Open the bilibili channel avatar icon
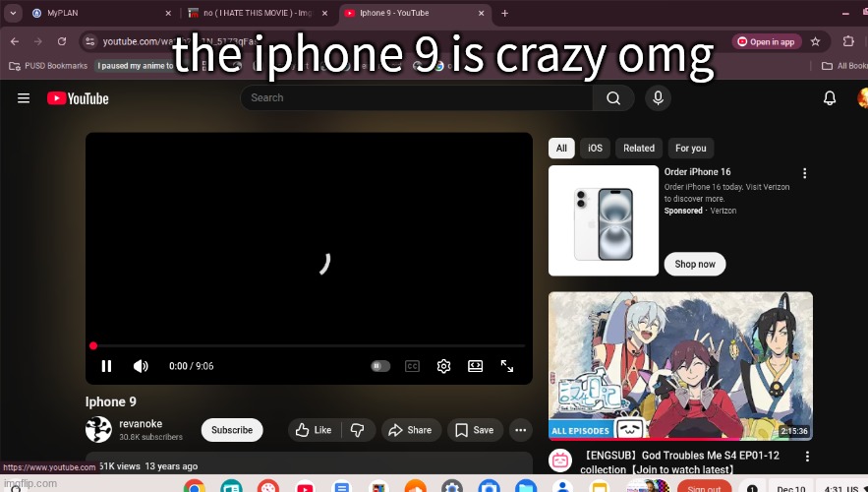The width and height of the screenshot is (868, 492). 560,461
